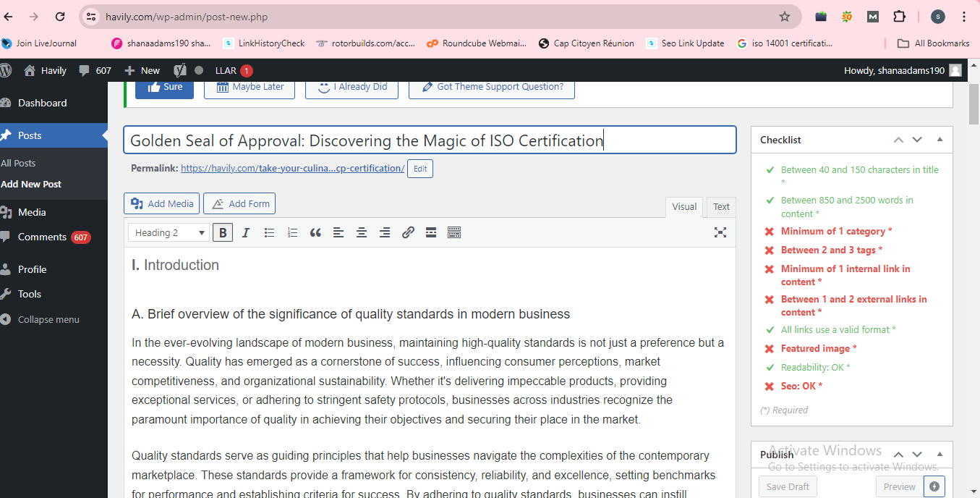
Task: Click into the post title field
Action: [x=430, y=140]
